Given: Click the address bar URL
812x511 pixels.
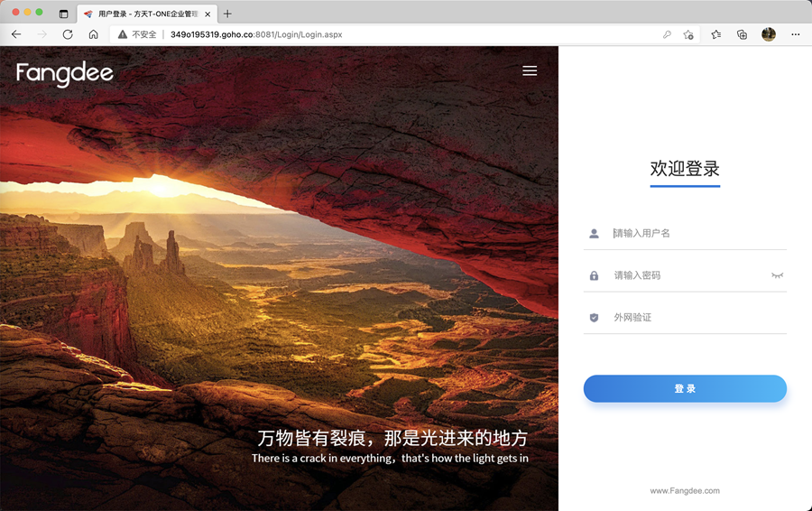Looking at the screenshot, I should 256,34.
